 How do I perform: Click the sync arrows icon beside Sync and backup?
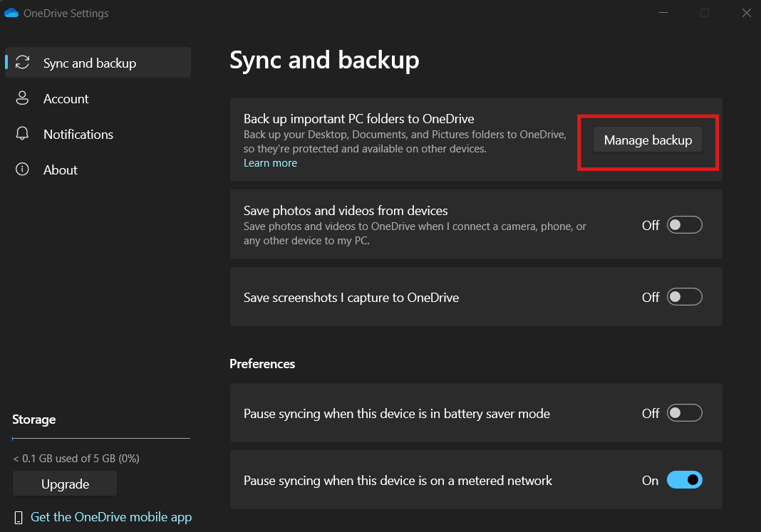(x=24, y=62)
